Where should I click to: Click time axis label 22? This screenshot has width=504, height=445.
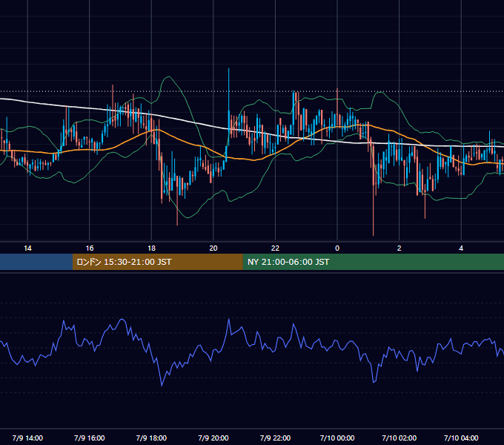tap(275, 248)
